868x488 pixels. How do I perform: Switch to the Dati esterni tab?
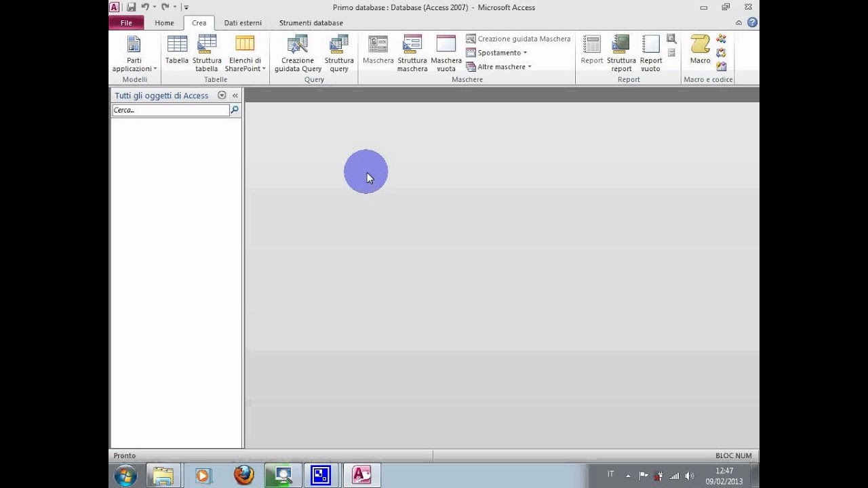[243, 23]
